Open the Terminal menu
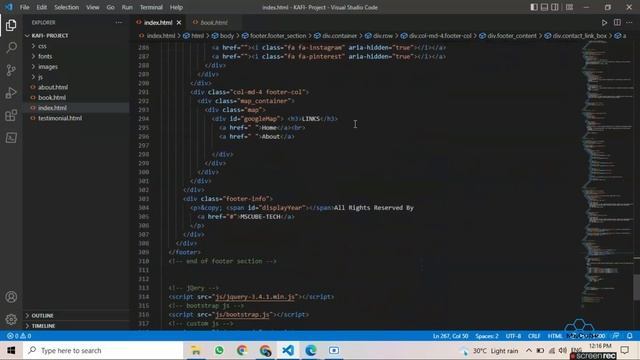The width and height of the screenshot is (640, 360). tap(151, 7)
